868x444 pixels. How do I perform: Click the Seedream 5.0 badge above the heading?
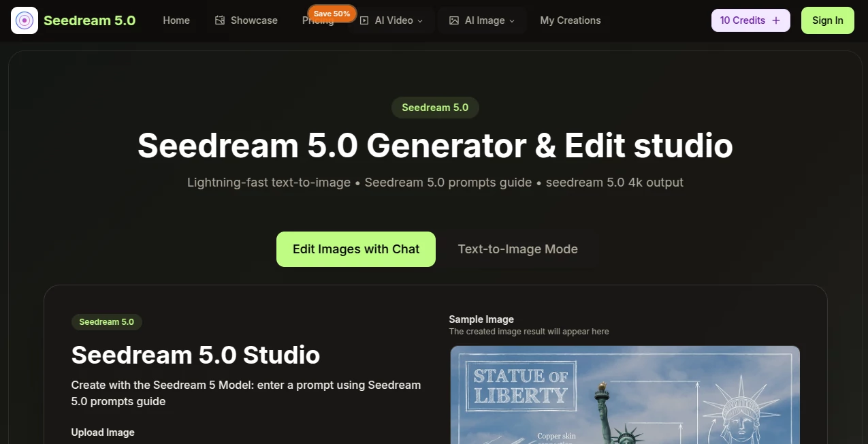[x=435, y=107]
